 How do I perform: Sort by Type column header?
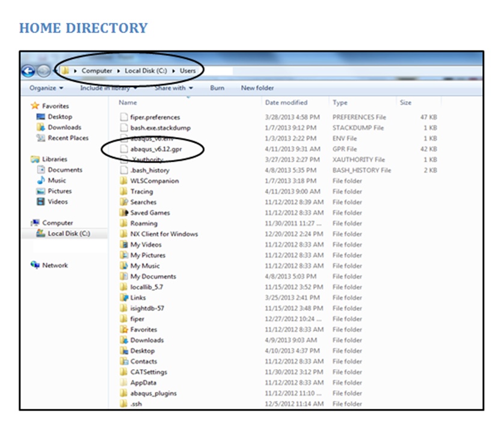click(x=340, y=102)
